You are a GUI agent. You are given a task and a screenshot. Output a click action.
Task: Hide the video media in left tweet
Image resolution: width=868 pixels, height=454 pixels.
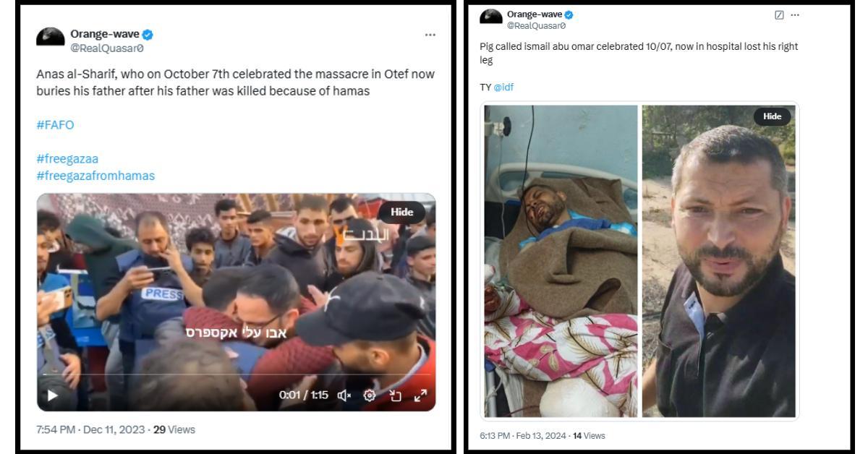pos(402,212)
